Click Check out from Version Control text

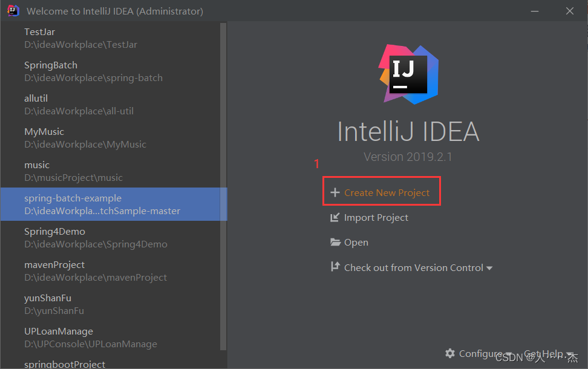tap(414, 268)
